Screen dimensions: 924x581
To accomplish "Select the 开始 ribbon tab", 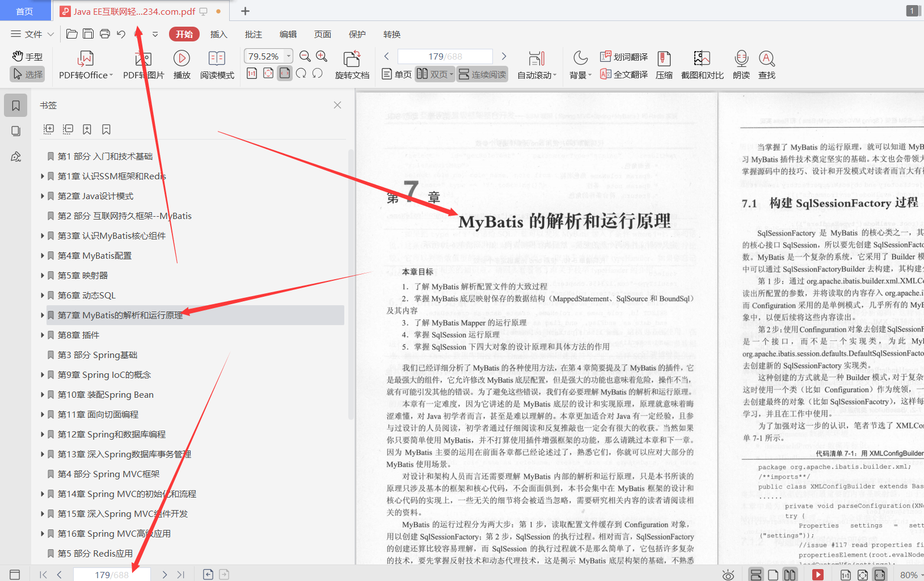I will (x=184, y=34).
